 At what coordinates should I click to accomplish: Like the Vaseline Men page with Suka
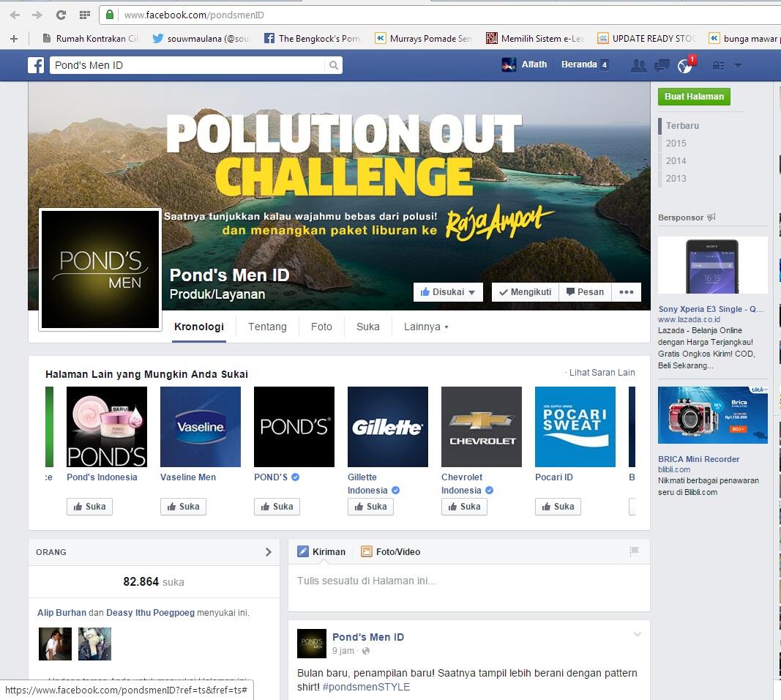tap(183, 507)
